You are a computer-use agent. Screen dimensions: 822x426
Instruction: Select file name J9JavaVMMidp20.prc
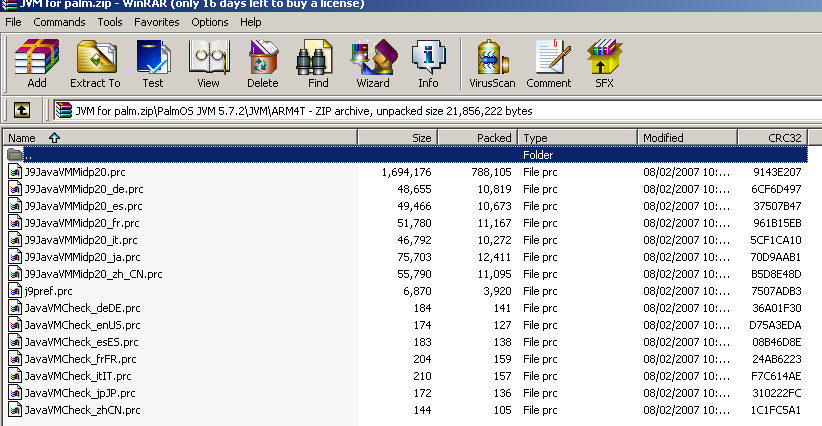point(75,172)
